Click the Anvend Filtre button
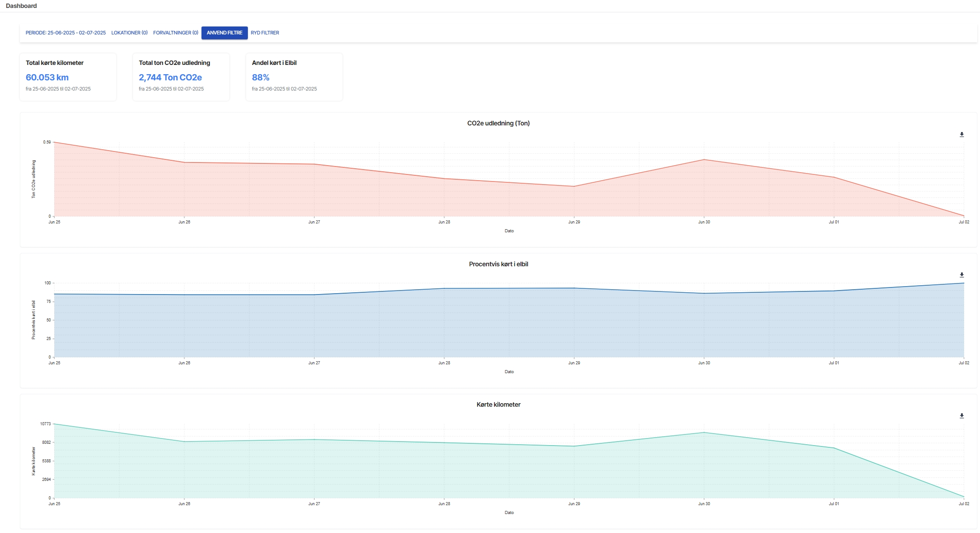The width and height of the screenshot is (980, 533). point(224,33)
